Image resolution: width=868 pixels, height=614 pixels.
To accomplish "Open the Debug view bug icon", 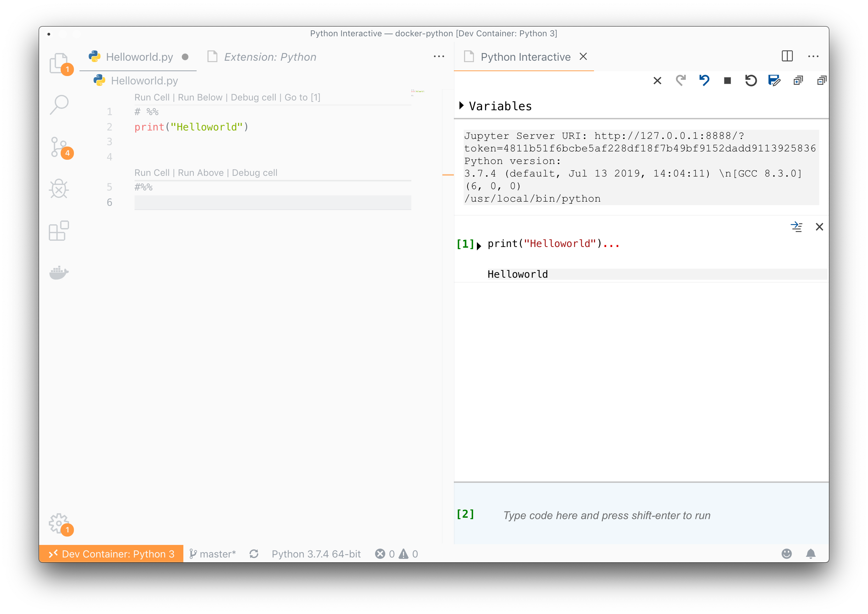I will point(59,188).
